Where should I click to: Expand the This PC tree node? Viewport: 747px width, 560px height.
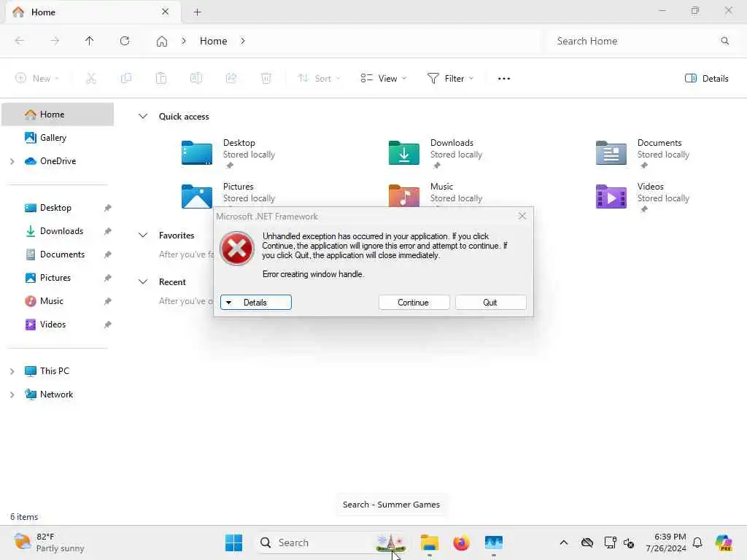point(12,371)
